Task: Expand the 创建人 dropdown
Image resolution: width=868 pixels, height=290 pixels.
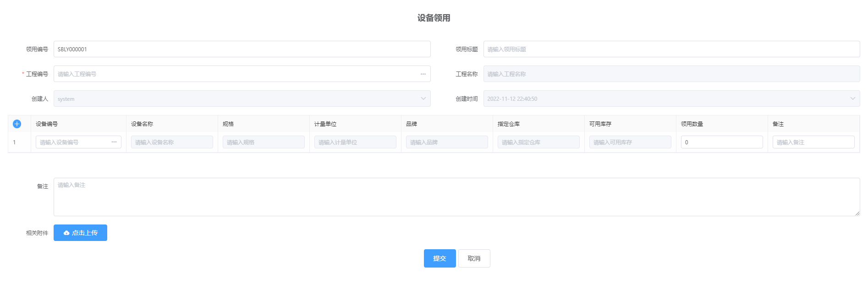Action: tap(423, 98)
